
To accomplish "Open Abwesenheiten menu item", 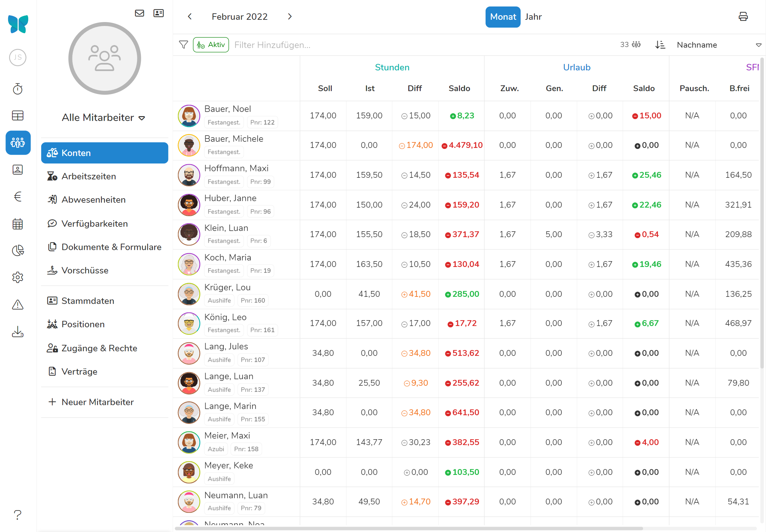I will 93,200.
